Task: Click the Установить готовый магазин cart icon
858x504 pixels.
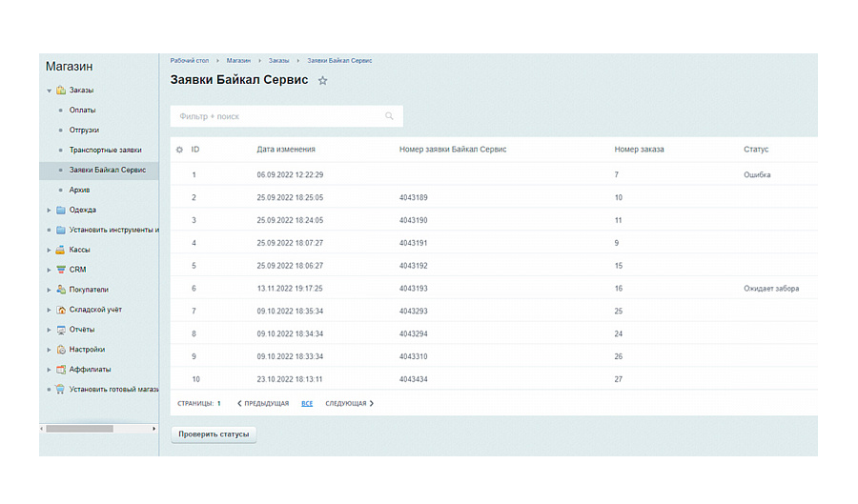Action: [x=61, y=390]
